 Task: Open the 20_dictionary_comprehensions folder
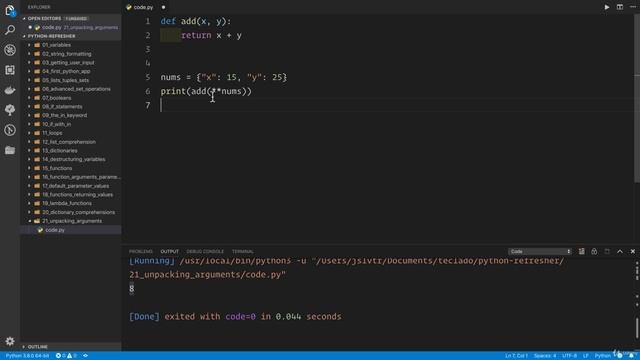click(71, 212)
